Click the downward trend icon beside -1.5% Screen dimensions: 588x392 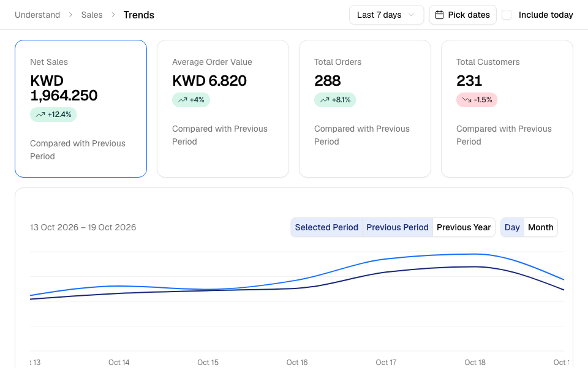(467, 100)
